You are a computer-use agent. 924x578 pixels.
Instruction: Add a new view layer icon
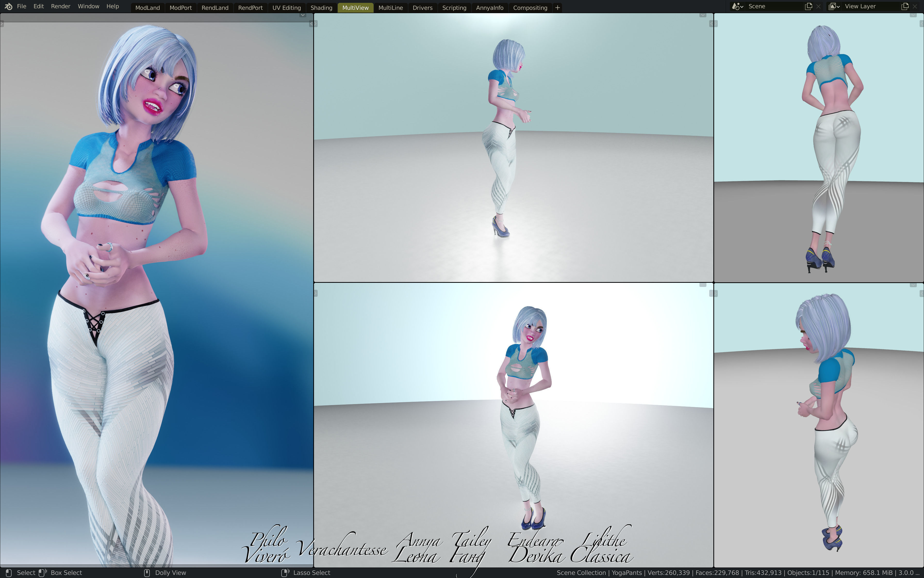click(905, 6)
